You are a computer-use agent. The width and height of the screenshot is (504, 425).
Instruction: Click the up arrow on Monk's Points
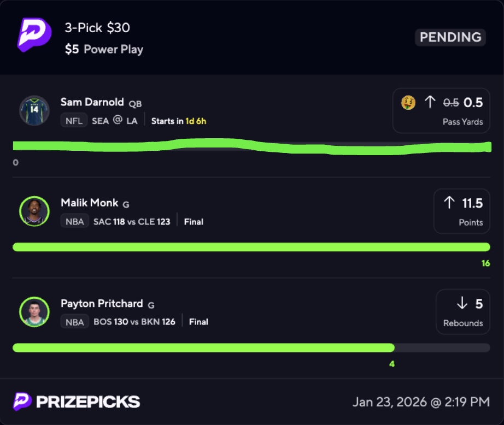coord(449,203)
